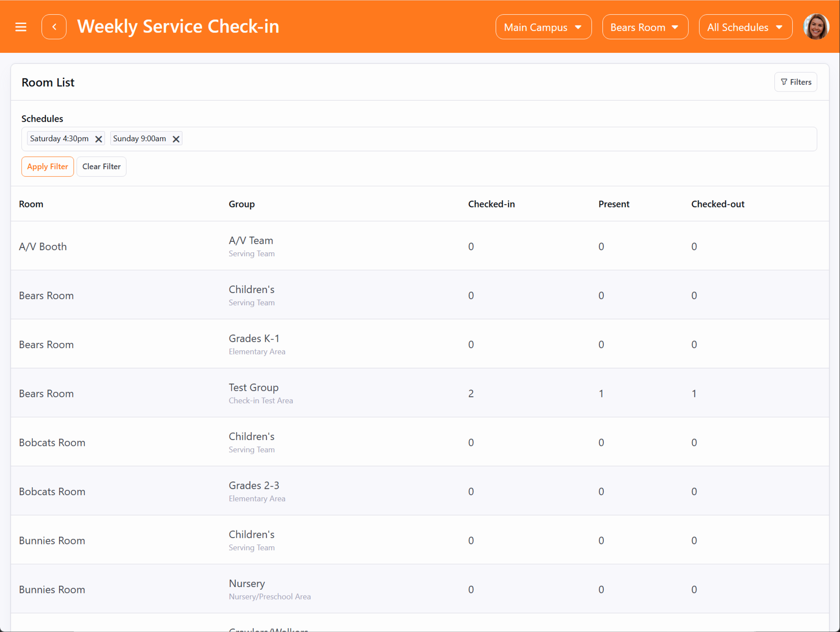Open the Bunnies Room Nursery row
This screenshot has width=840, height=632.
tap(247, 589)
